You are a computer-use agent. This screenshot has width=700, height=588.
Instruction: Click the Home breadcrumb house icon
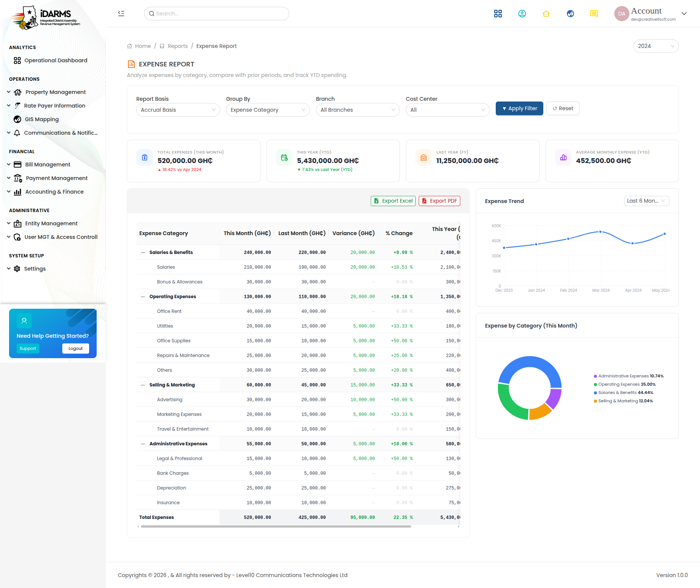coord(130,46)
